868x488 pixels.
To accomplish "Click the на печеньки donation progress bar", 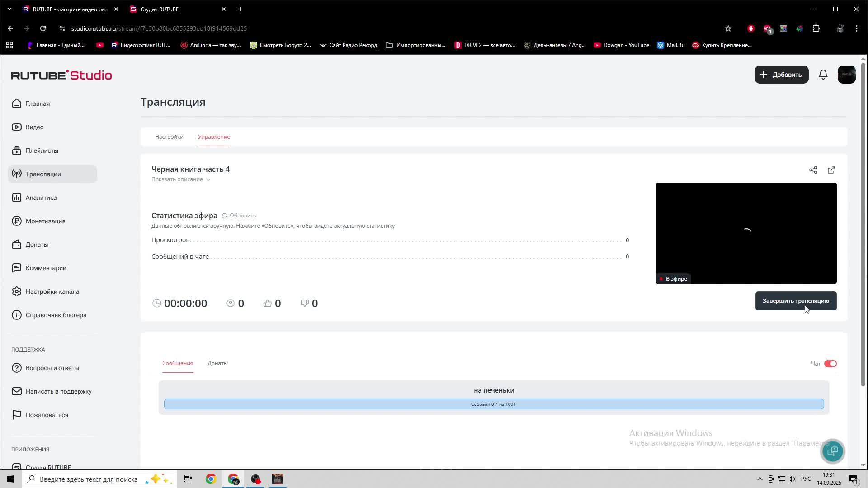I will [x=494, y=404].
